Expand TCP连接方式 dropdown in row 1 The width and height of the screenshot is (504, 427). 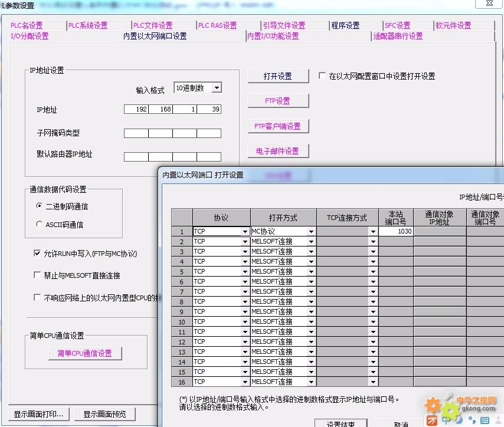tap(373, 231)
